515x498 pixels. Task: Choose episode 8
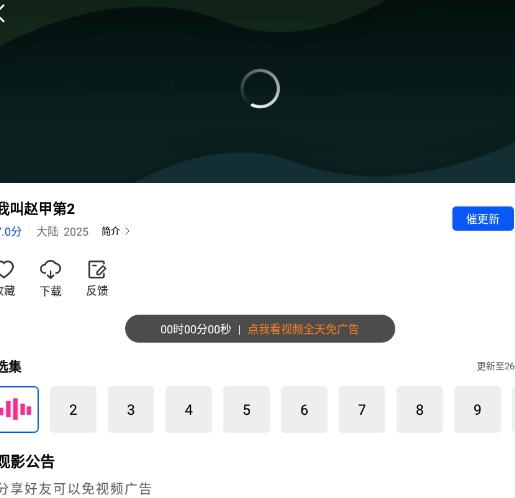[420, 409]
